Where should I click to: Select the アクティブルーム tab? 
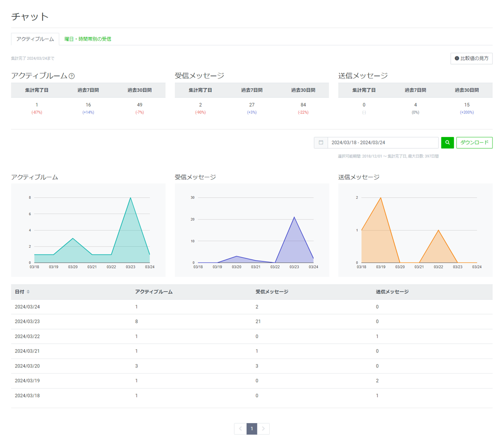[x=35, y=39]
